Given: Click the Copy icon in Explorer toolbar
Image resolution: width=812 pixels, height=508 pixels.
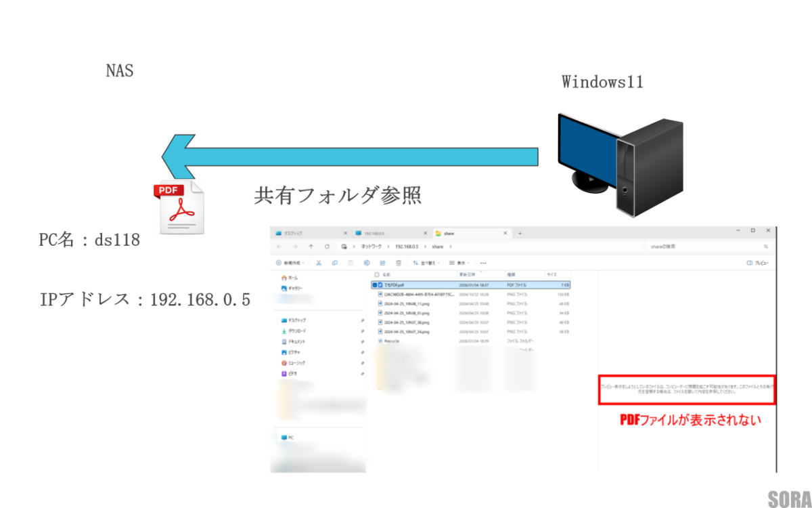Looking at the screenshot, I should tap(334, 263).
